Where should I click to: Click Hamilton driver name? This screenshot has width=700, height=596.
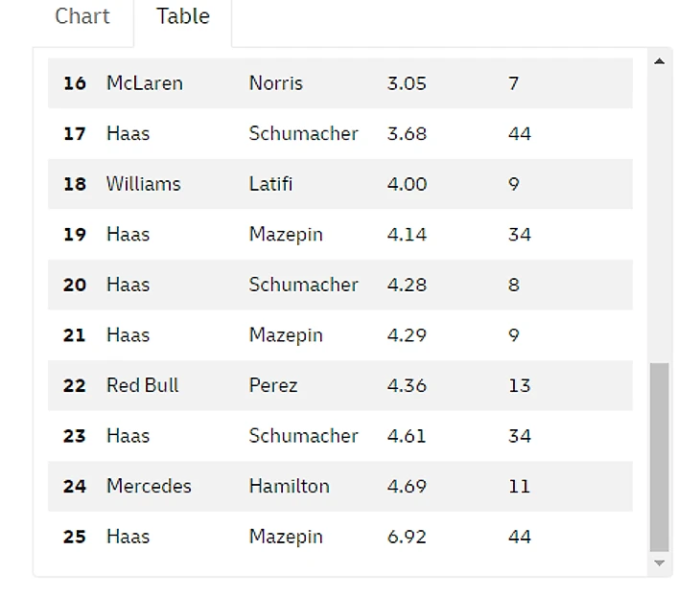pyautogui.click(x=289, y=486)
